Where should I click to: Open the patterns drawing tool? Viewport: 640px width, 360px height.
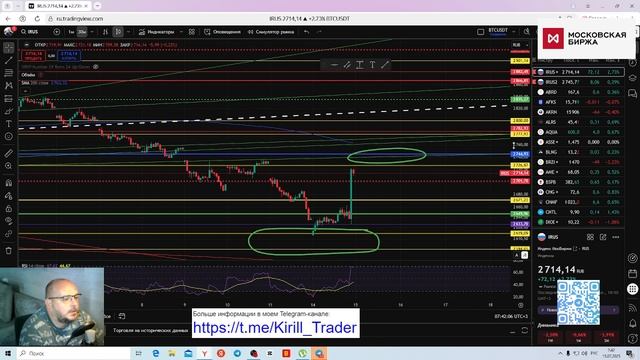(9, 86)
